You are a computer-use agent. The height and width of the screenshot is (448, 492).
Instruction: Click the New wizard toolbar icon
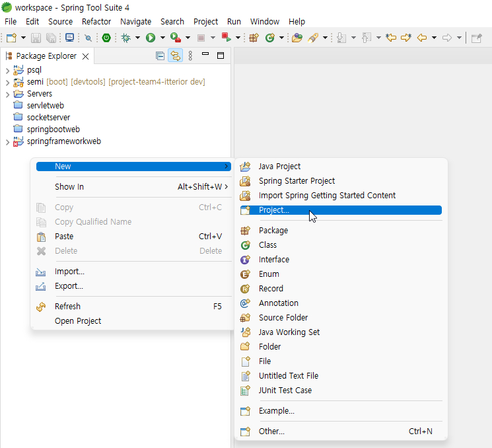[12, 38]
